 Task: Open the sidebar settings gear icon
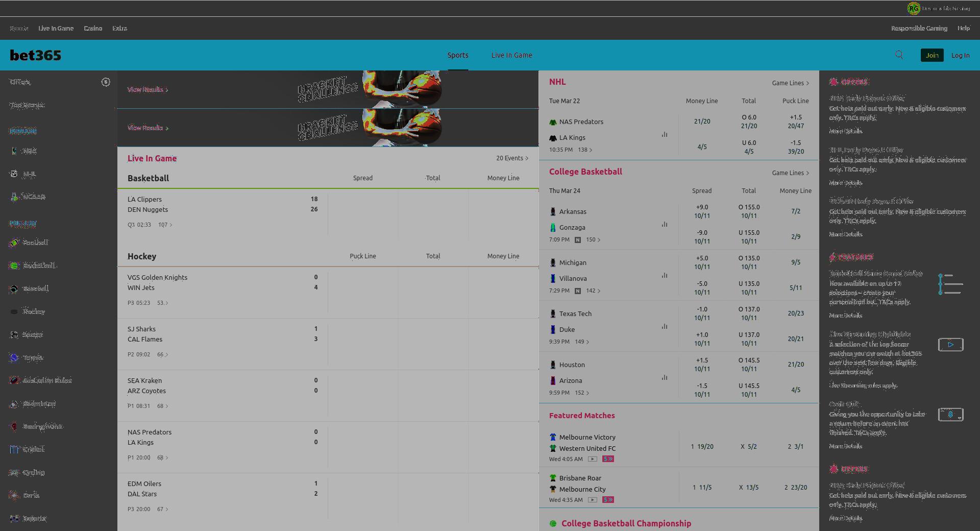tap(106, 82)
